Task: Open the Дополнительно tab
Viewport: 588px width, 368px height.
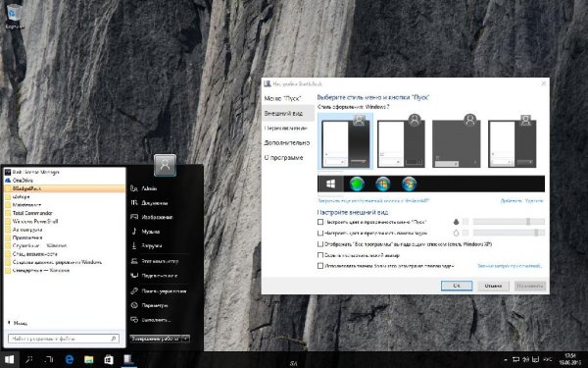Action: pyautogui.click(x=287, y=142)
